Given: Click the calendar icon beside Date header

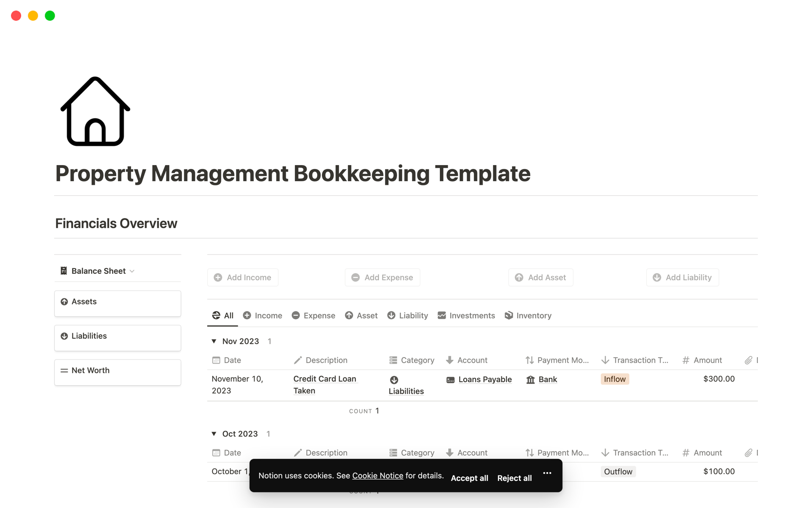Looking at the screenshot, I should 216,360.
